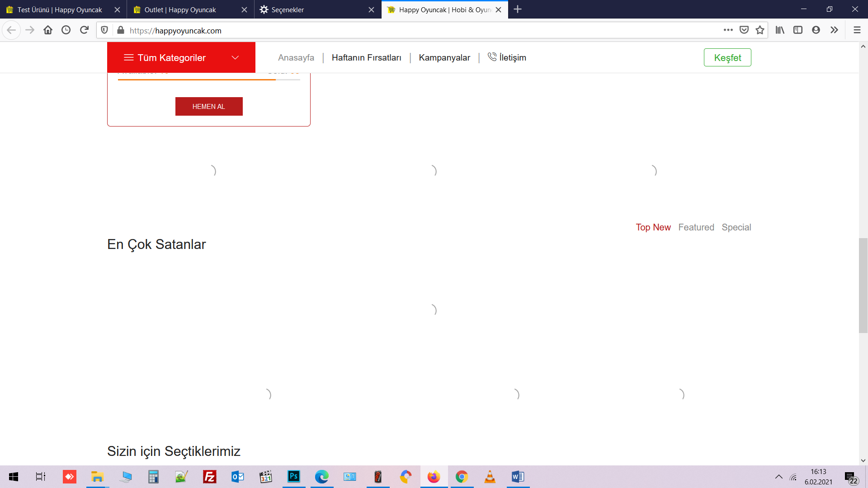Click scrollbar up arrow
The width and height of the screenshot is (868, 488).
(863, 46)
